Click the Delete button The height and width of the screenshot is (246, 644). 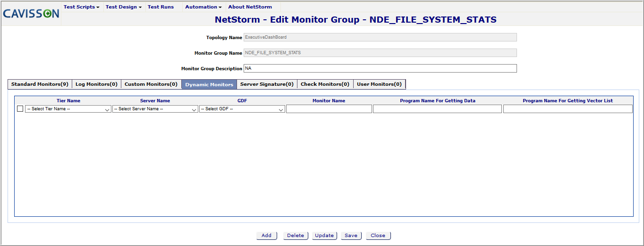click(296, 236)
